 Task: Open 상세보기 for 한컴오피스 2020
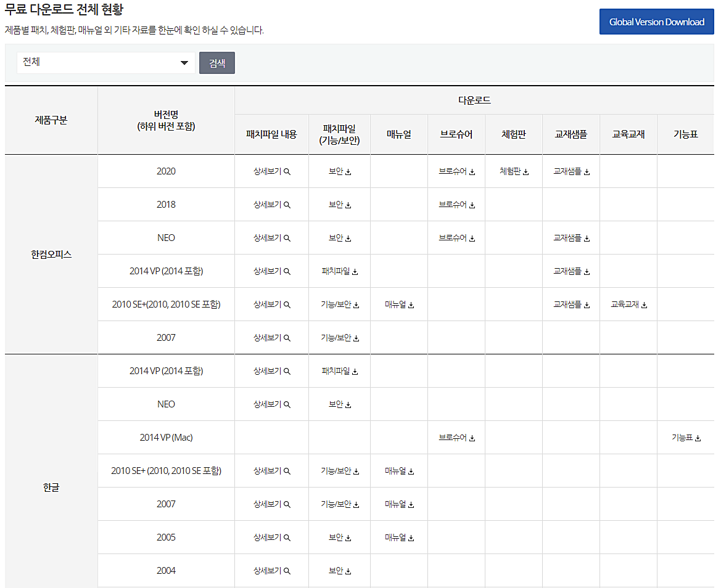(x=272, y=171)
